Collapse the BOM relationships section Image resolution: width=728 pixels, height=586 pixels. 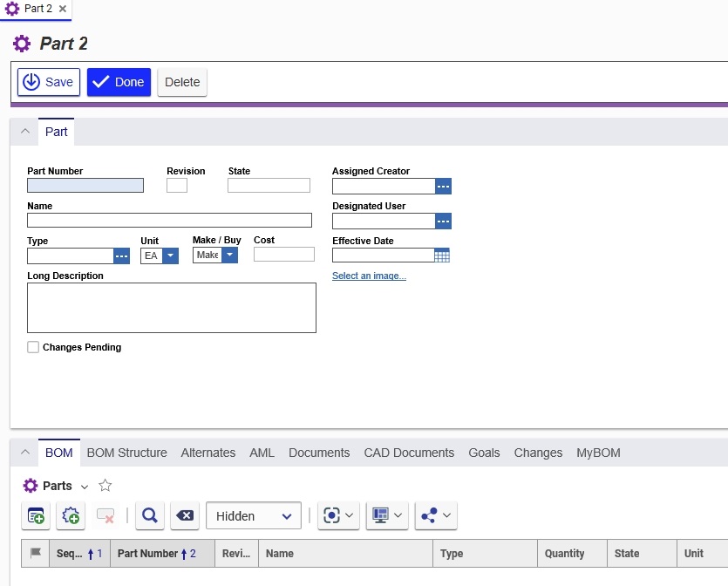(x=25, y=453)
